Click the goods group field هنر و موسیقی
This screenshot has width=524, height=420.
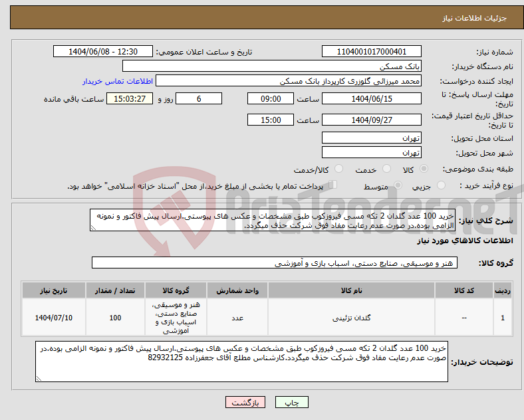point(275,262)
